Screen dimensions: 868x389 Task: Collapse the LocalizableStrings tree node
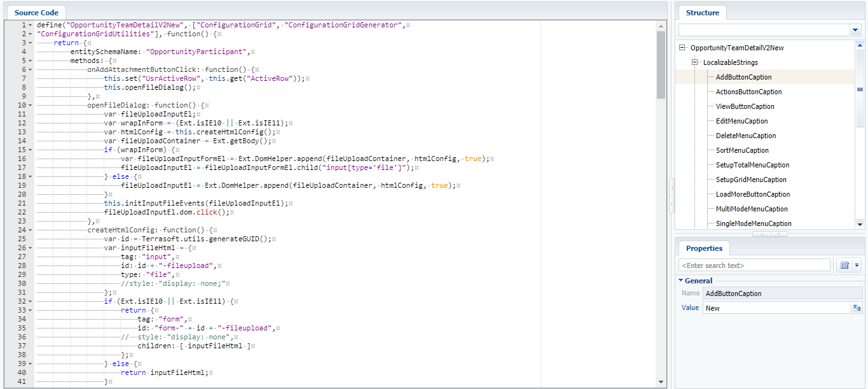coord(695,62)
